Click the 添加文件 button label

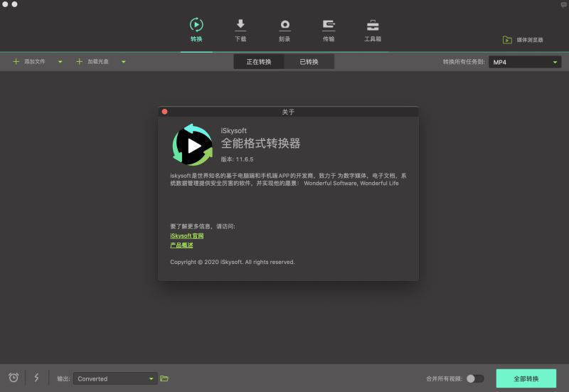tap(35, 62)
